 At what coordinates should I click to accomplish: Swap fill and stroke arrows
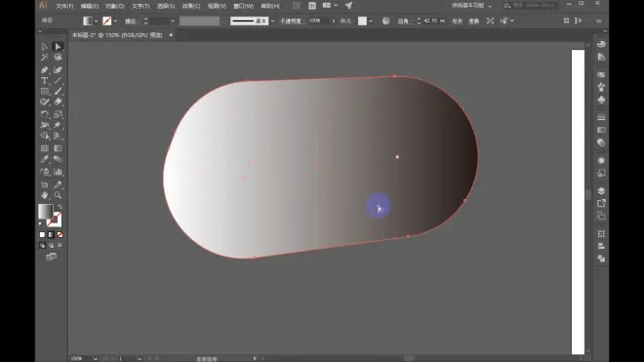(x=60, y=206)
